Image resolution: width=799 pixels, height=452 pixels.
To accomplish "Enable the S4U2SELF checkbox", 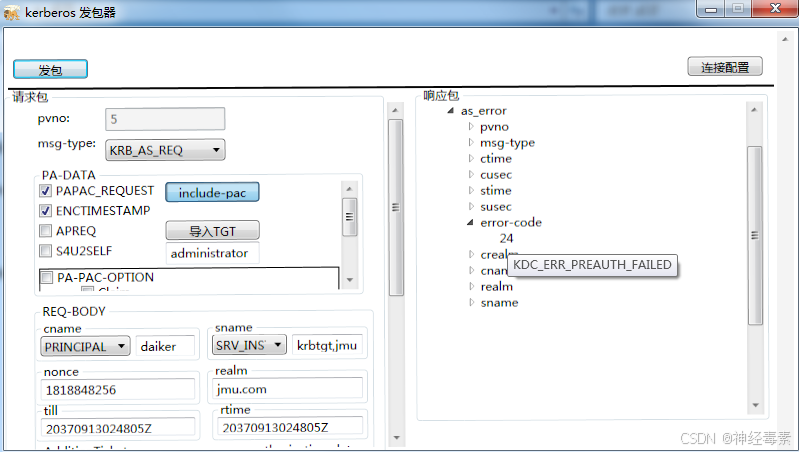I will 45,251.
